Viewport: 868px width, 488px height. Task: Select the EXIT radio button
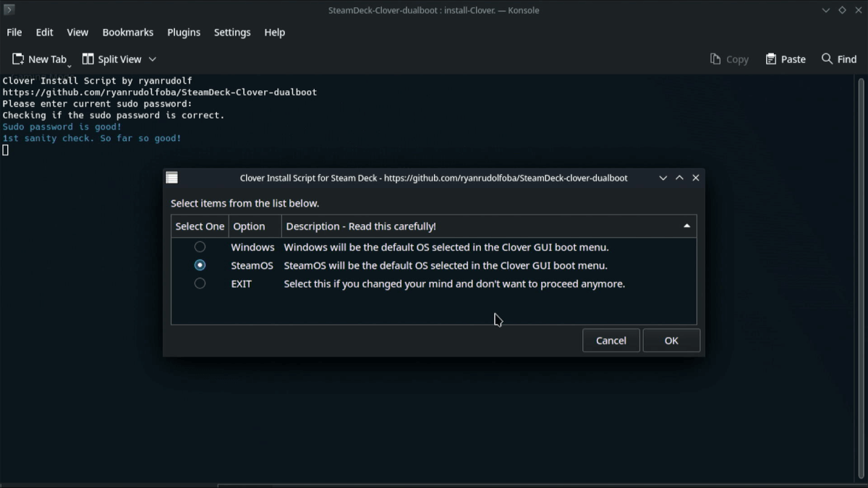[200, 283]
